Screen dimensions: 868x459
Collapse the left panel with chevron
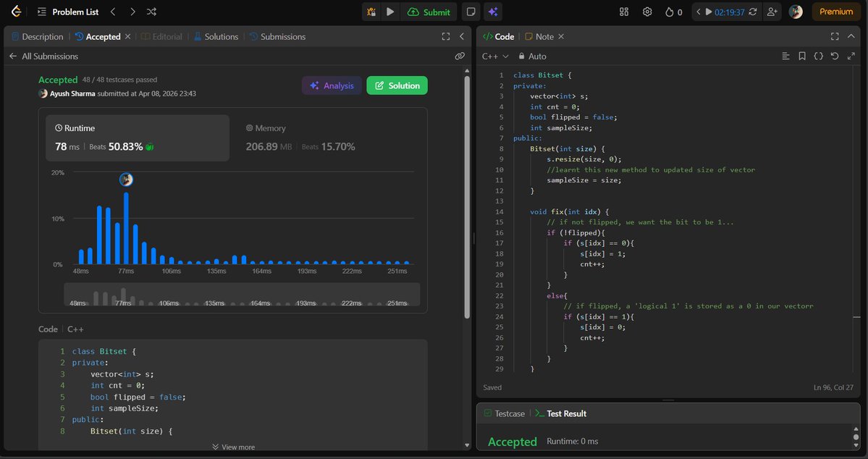point(462,36)
